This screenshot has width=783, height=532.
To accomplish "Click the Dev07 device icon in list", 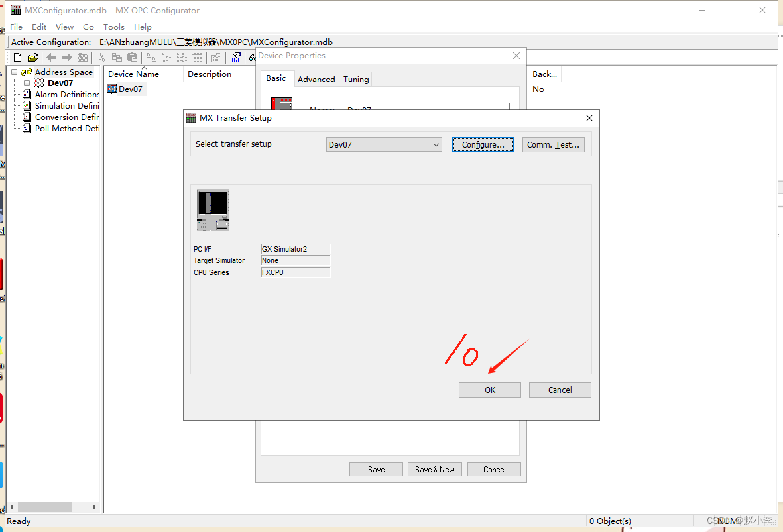I will [x=112, y=89].
